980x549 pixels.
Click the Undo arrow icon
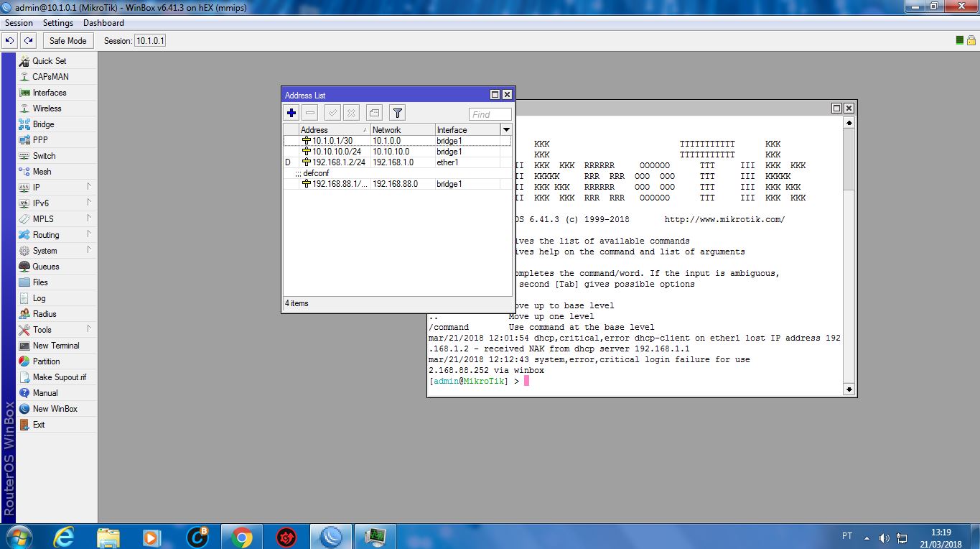[x=10, y=41]
